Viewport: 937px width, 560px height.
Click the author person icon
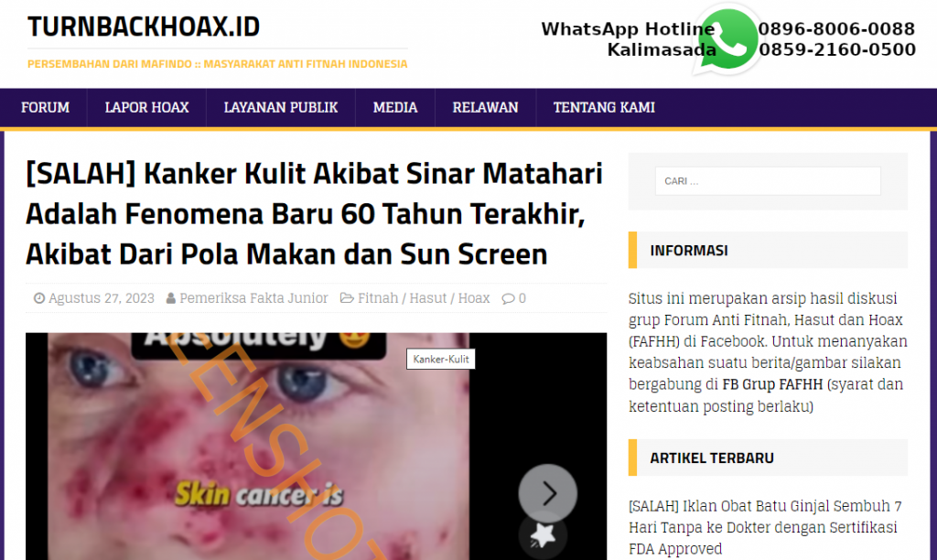point(171,298)
